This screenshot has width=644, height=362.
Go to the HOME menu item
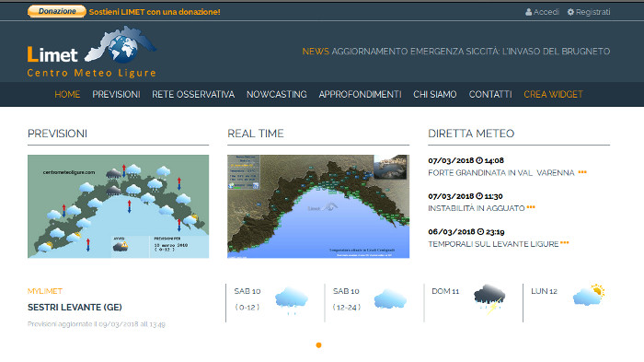tap(67, 94)
